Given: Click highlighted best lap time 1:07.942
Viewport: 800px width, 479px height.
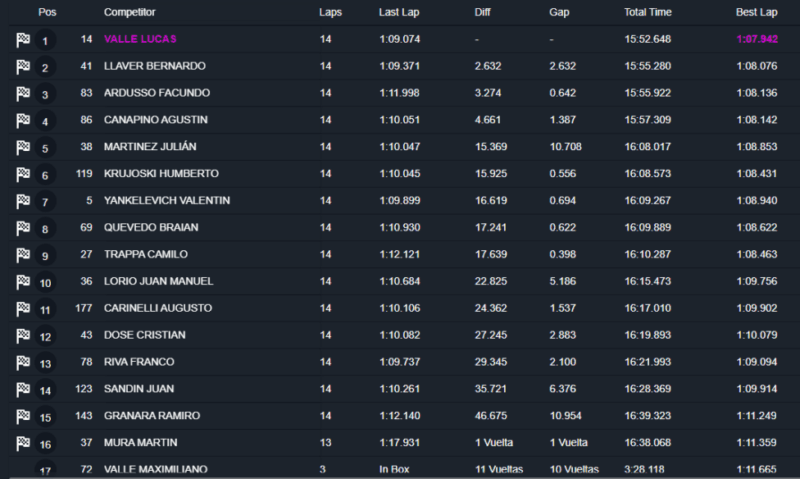Looking at the screenshot, I should [758, 39].
